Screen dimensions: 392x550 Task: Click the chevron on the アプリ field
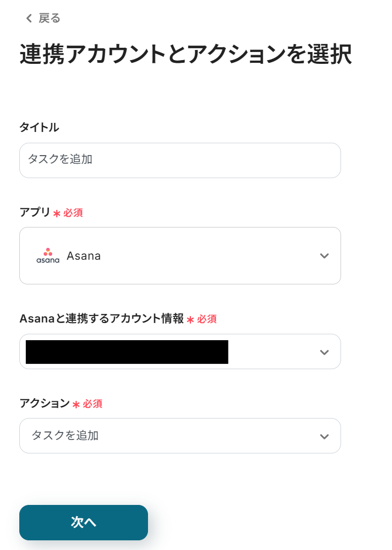click(x=324, y=256)
